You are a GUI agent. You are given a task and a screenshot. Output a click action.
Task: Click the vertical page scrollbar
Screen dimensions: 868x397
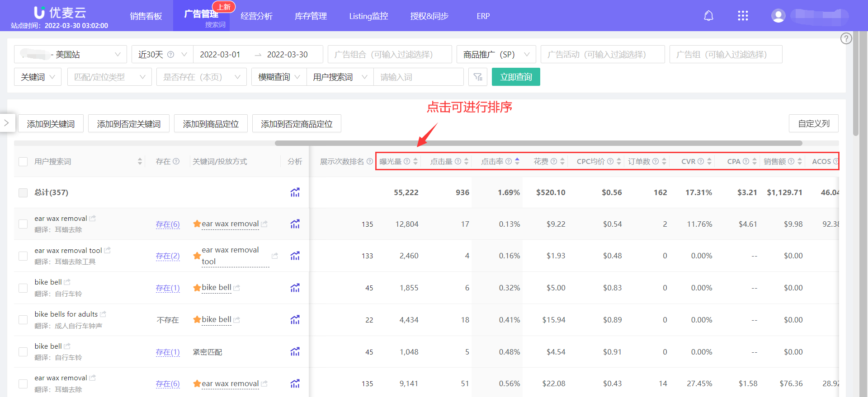coord(855,84)
